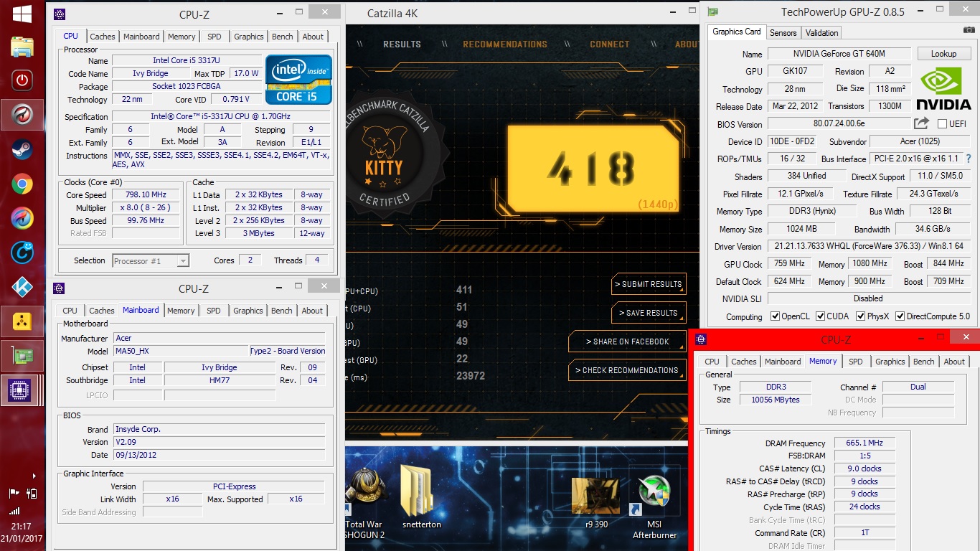Click the power plug tray icon

[32, 493]
